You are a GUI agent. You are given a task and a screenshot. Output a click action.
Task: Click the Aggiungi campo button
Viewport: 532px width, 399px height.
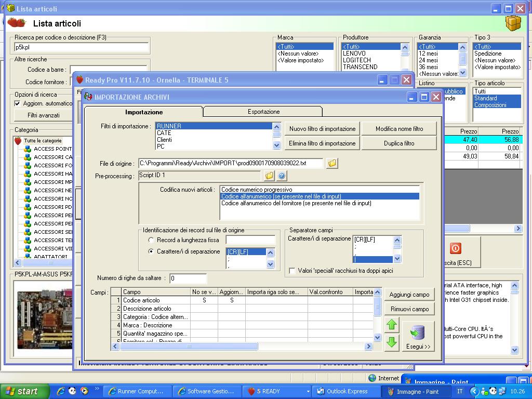(409, 295)
